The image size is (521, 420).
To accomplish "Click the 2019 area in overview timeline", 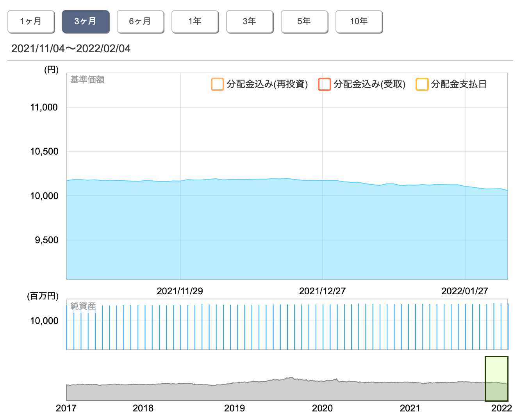I will 234,390.
